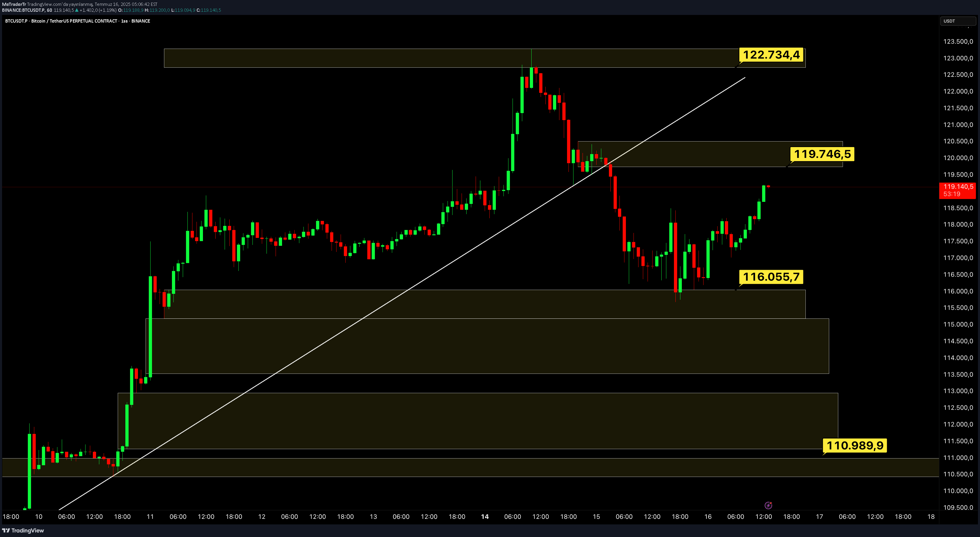Screen dimensions: 980x537
Task: Select the 122.734,4 yellow price callout
Action: pos(771,55)
